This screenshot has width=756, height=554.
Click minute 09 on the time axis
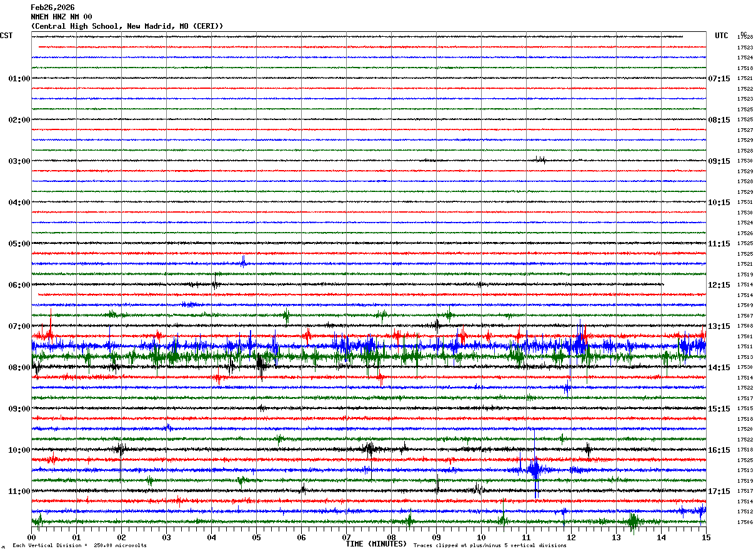[x=436, y=537]
